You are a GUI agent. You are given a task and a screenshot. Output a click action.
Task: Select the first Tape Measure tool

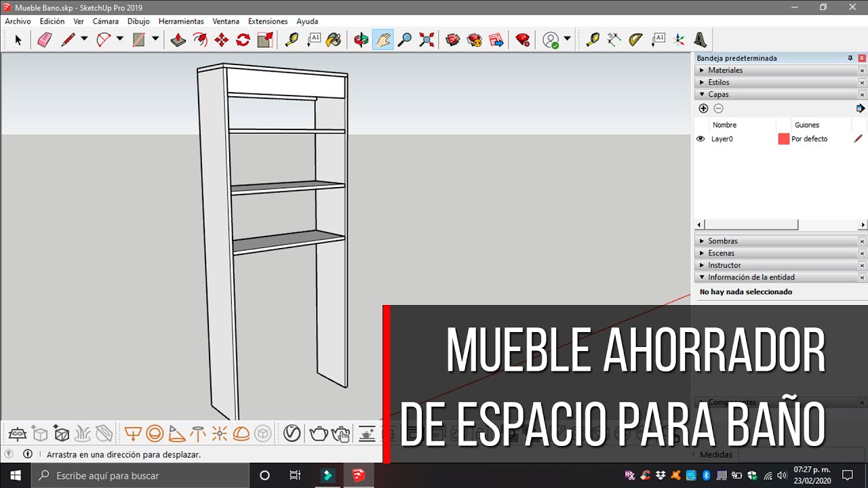292,40
